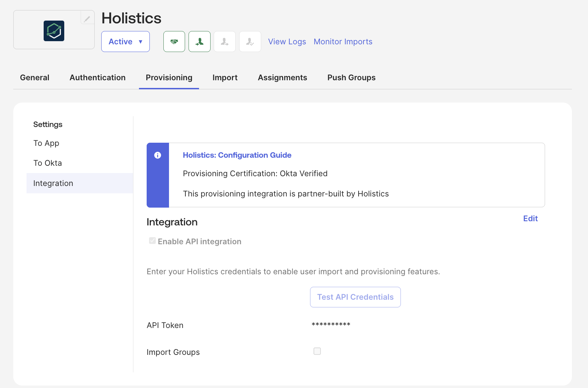
Task: Toggle Enable API integration checkbox
Action: [152, 241]
